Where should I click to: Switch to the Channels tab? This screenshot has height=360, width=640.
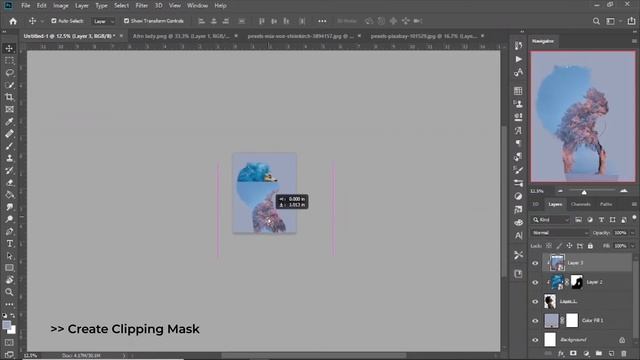pyautogui.click(x=580, y=204)
